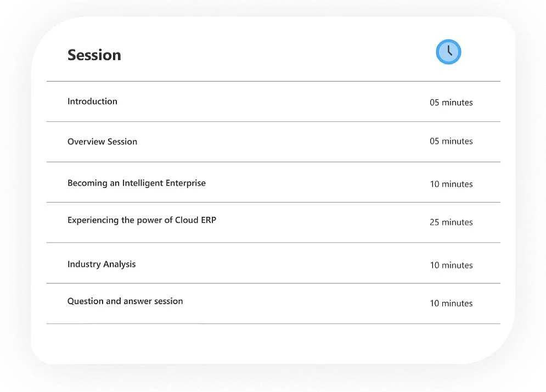Screen dimensions: 546x392
Task: Click the word Enterprise in third row
Action: [x=185, y=183]
